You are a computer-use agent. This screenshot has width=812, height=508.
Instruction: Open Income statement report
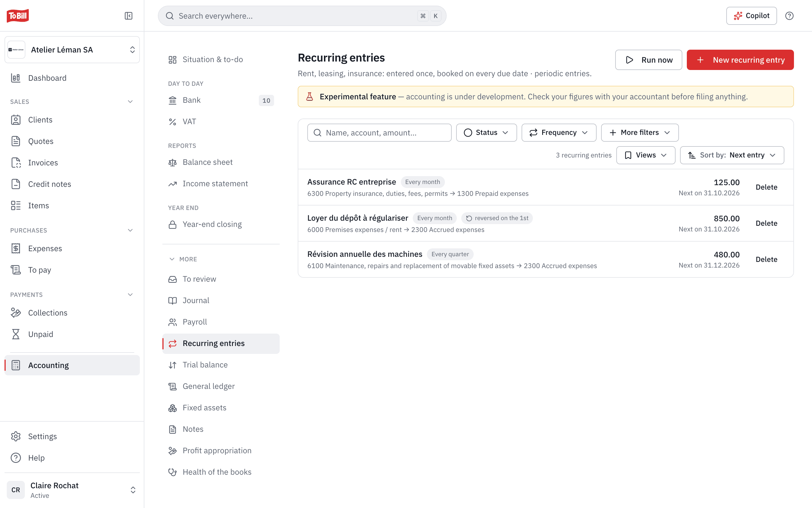[221, 184]
